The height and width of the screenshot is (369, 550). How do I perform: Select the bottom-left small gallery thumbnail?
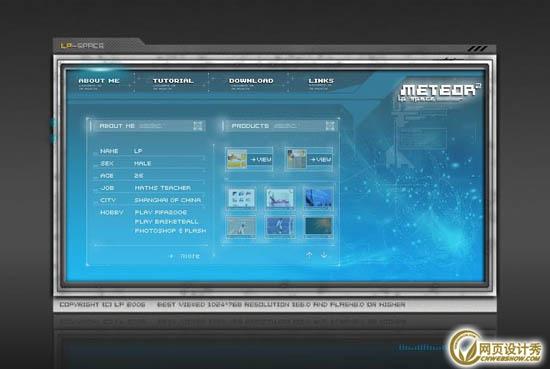[x=241, y=226]
